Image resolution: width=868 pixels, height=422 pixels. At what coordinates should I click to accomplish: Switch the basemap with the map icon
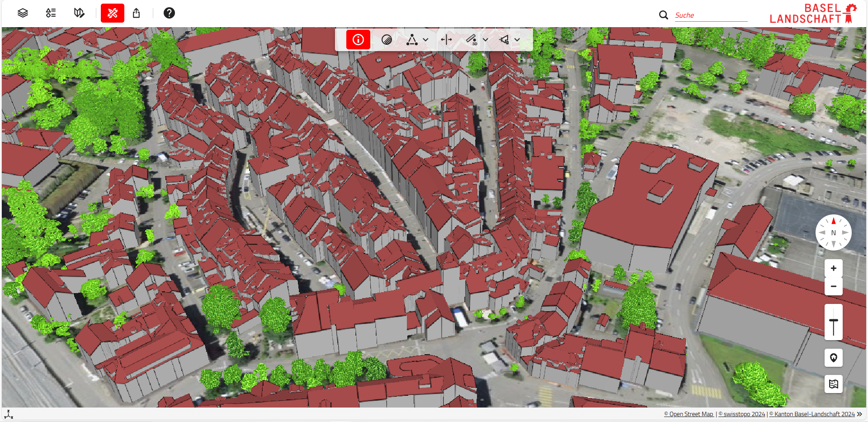(x=833, y=384)
